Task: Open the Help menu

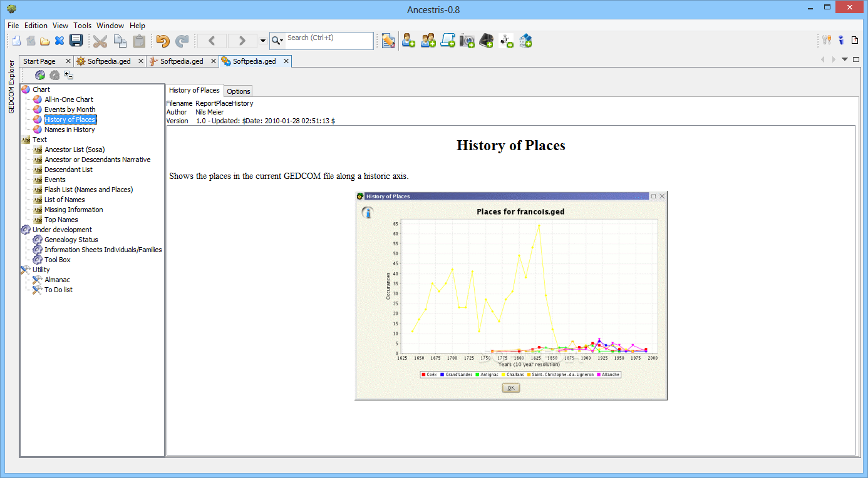Action: (x=138, y=26)
